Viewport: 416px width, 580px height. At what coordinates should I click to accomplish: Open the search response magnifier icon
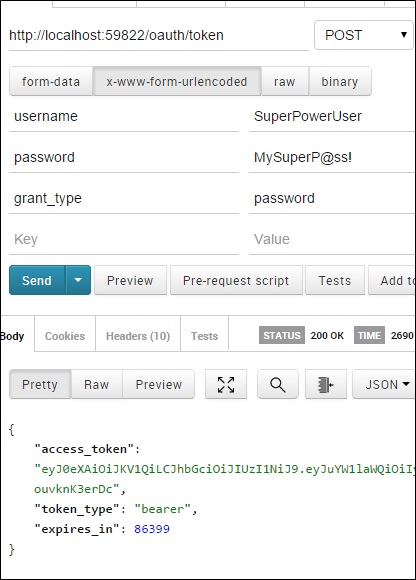tap(278, 384)
